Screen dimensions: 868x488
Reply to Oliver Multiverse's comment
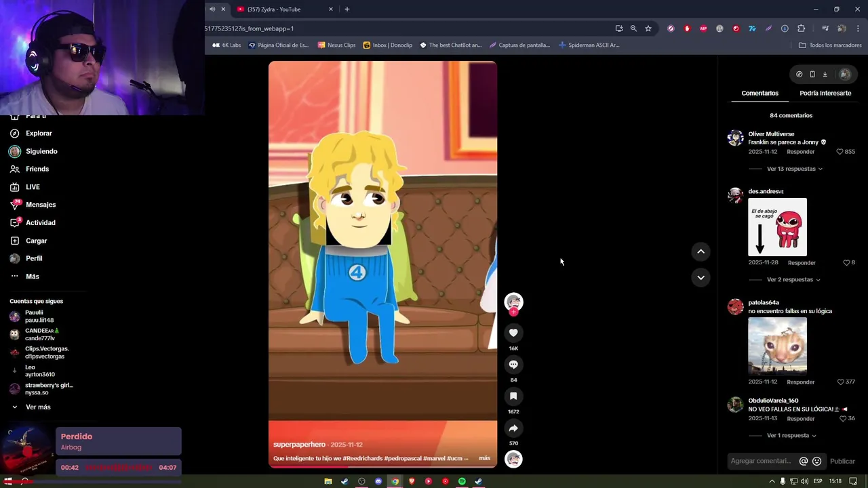[800, 152]
